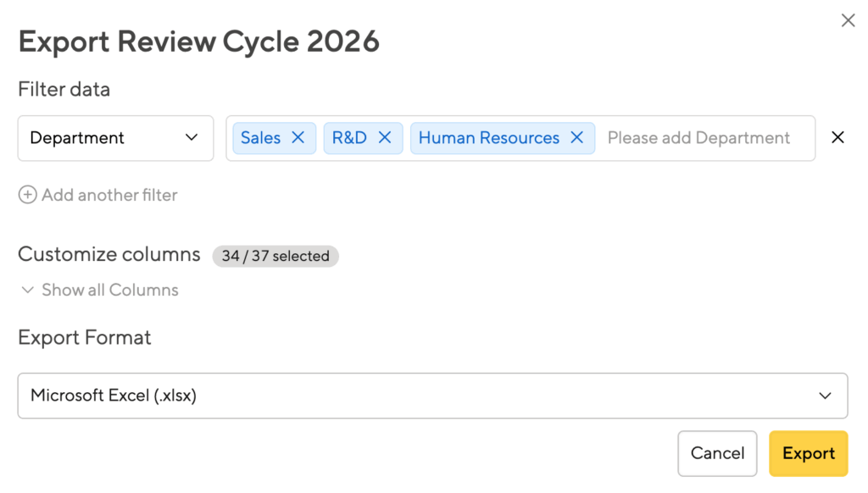Click the 34 / 37 selected badge
The height and width of the screenshot is (493, 868).
click(x=275, y=256)
